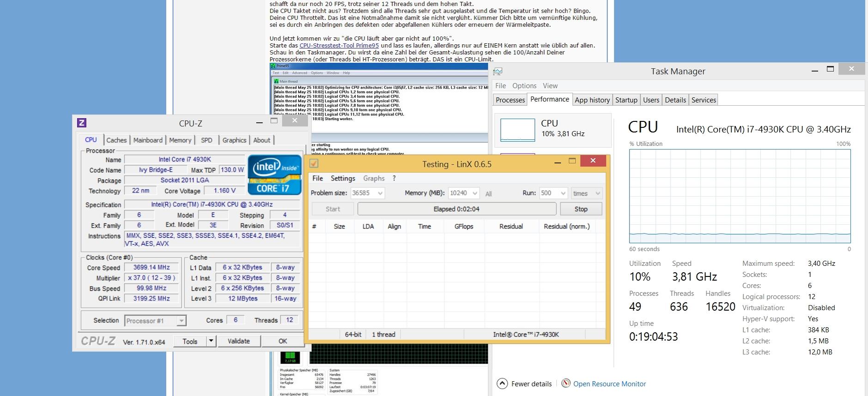Open the Graphs menu in LinX
This screenshot has width=868, height=396.
pos(374,178)
